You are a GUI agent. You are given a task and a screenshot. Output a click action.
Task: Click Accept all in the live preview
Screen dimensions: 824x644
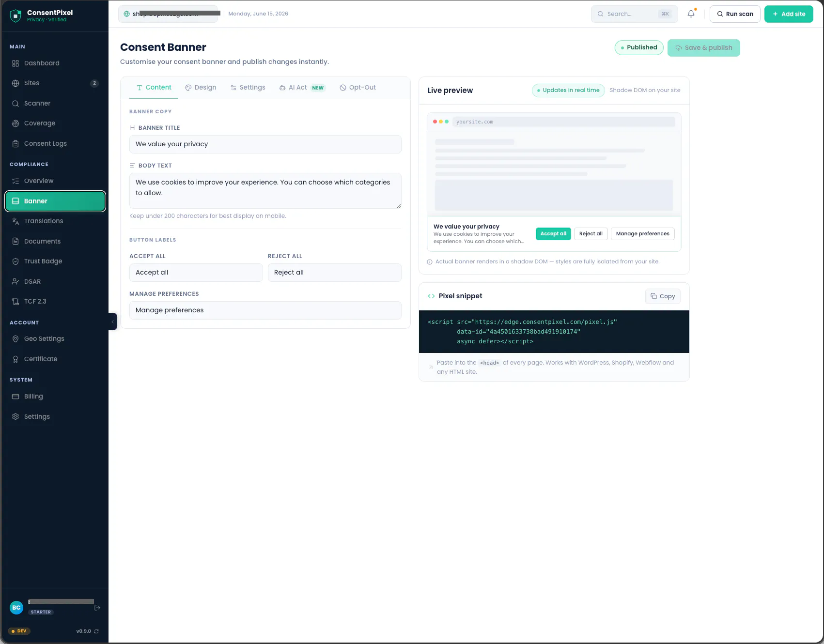pos(553,234)
